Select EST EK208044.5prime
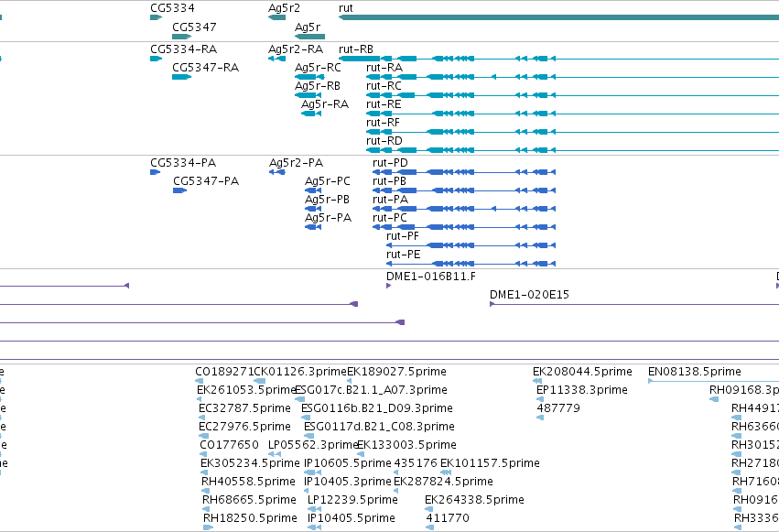779x532 pixels. (x=582, y=372)
